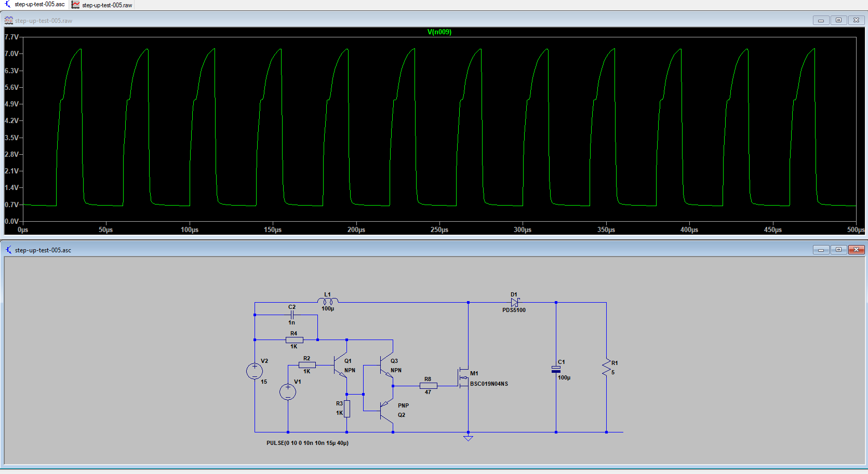Maximize the waveform plot window

[x=838, y=20]
